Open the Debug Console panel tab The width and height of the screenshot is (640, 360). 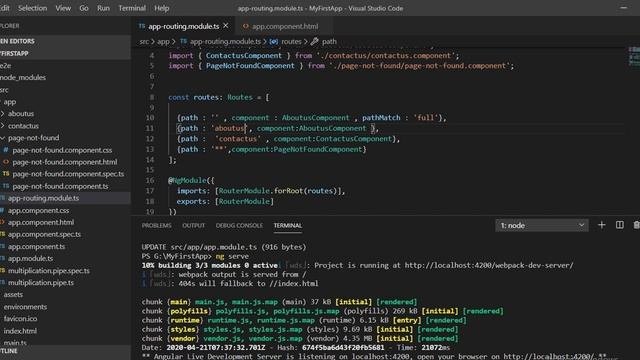click(239, 225)
